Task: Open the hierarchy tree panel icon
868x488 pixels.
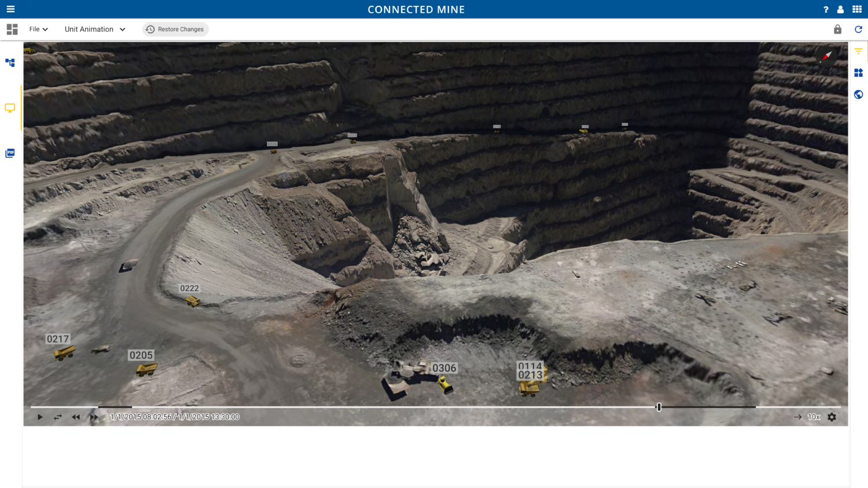Action: pos(9,63)
